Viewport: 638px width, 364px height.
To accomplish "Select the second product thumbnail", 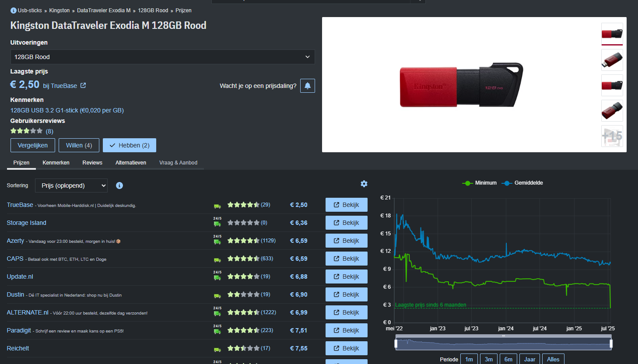I will click(612, 60).
